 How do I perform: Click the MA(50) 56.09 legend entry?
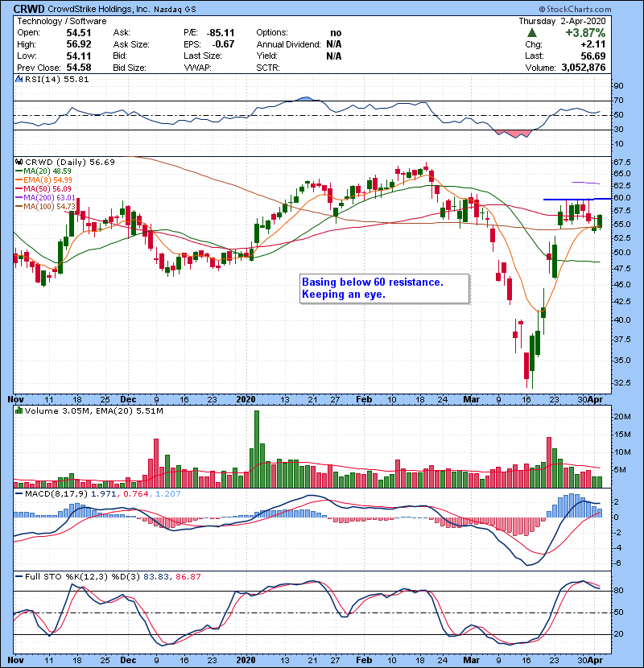click(x=43, y=188)
